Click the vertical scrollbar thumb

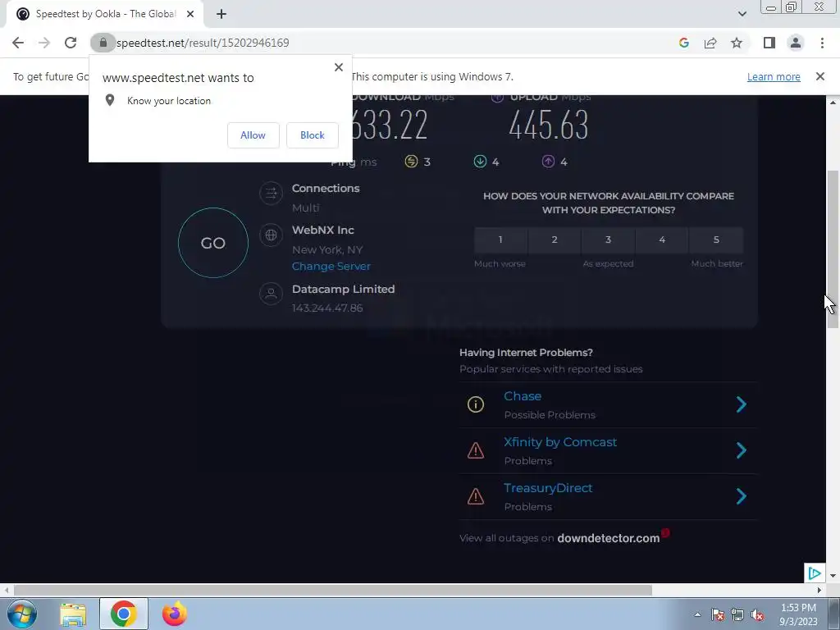click(x=833, y=249)
